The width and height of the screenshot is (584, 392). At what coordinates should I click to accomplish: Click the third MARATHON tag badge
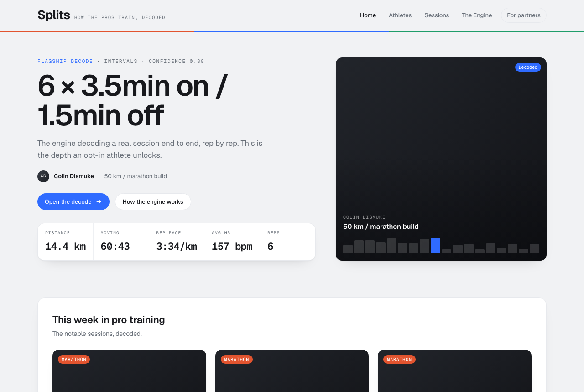tap(399, 360)
